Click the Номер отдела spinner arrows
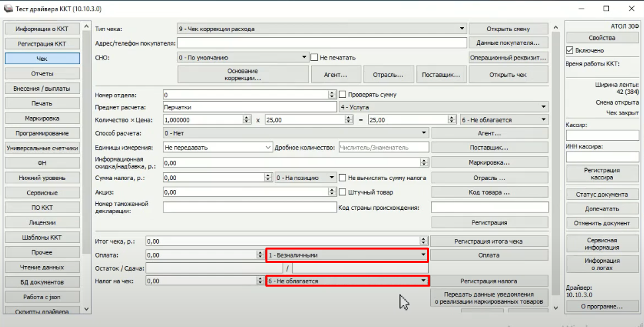This screenshot has height=327, width=644. coord(333,95)
